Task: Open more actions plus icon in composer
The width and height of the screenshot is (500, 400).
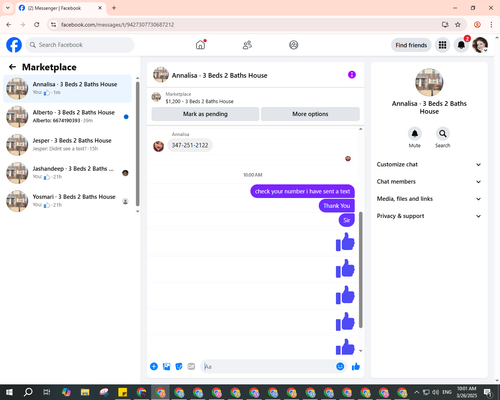Action: tap(154, 367)
